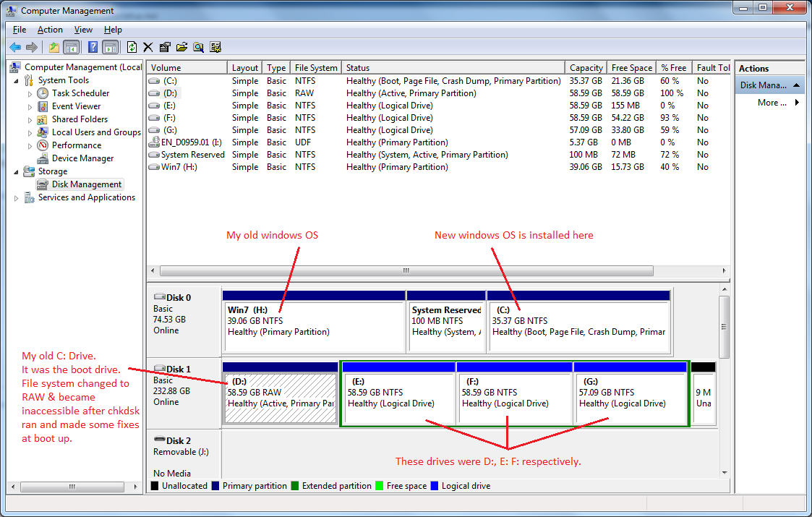Open the View menu
This screenshot has height=517, width=812.
coord(83,30)
